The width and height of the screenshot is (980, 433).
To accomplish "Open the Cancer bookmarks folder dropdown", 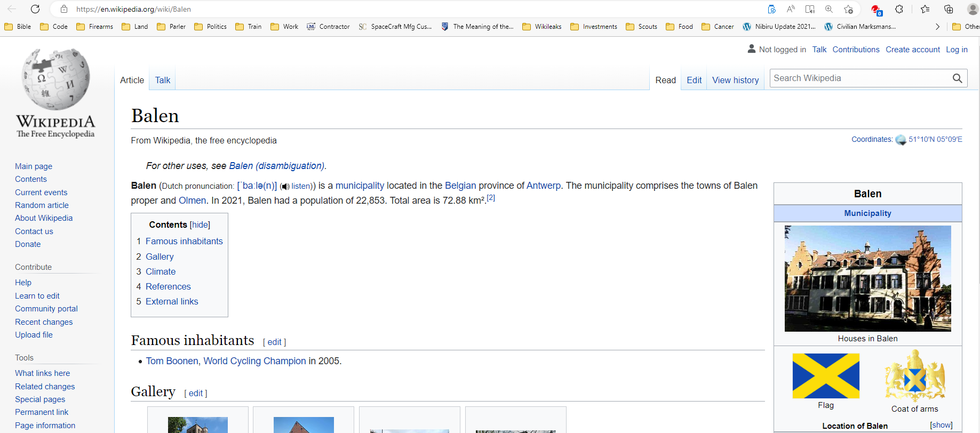I will [718, 27].
